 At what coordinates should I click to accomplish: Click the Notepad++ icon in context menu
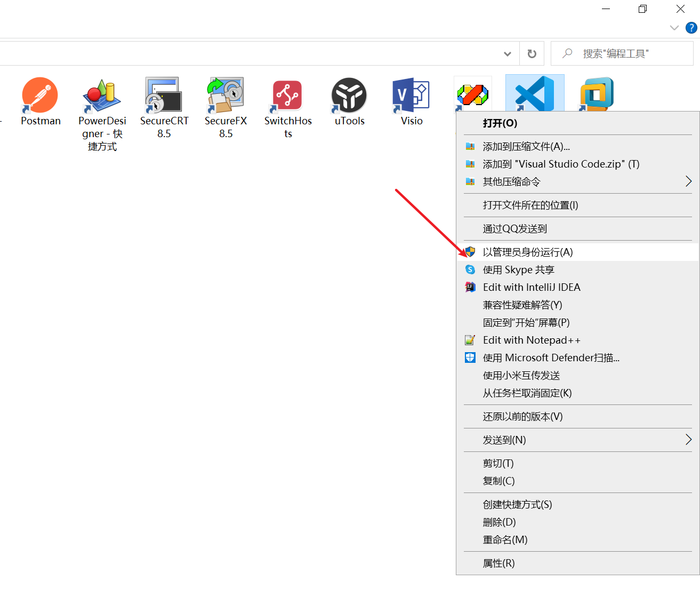[470, 340]
